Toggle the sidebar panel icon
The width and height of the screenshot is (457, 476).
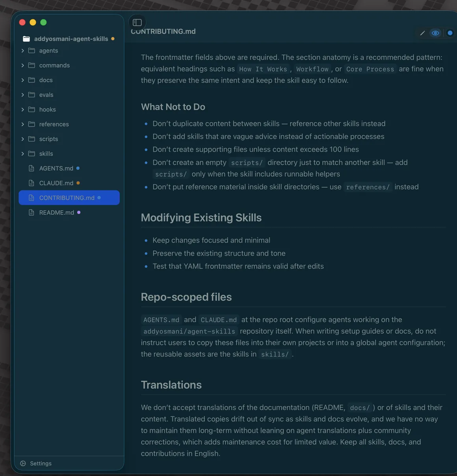click(137, 22)
